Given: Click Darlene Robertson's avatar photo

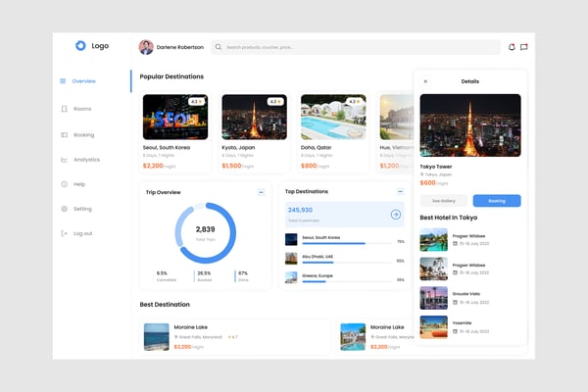Looking at the screenshot, I should 146,47.
